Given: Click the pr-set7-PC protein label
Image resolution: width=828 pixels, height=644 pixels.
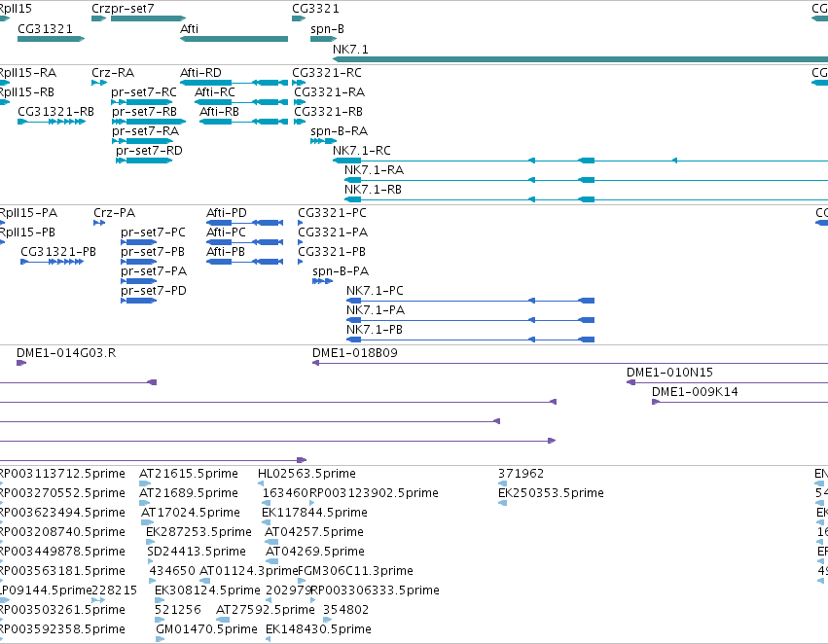Looking at the screenshot, I should pos(153,233).
